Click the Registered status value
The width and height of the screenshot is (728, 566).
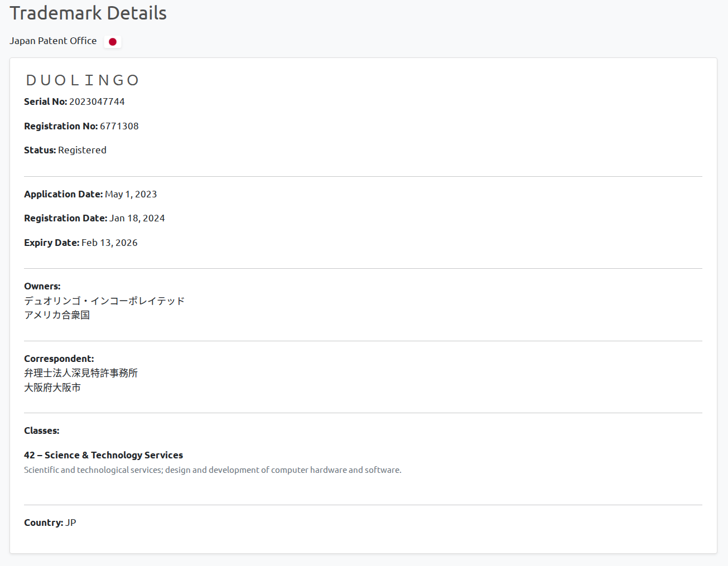tap(82, 150)
